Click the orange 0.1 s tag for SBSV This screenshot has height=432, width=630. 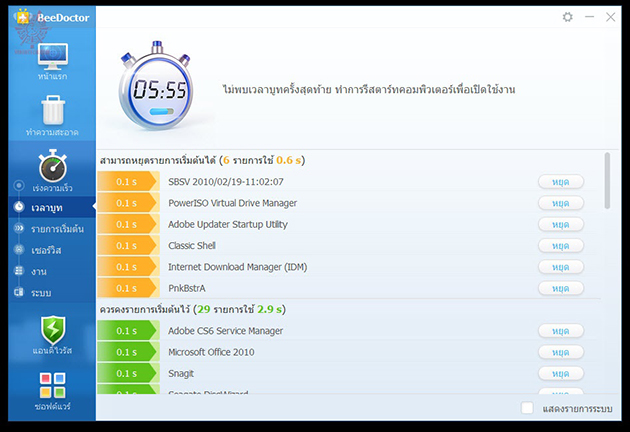click(127, 182)
